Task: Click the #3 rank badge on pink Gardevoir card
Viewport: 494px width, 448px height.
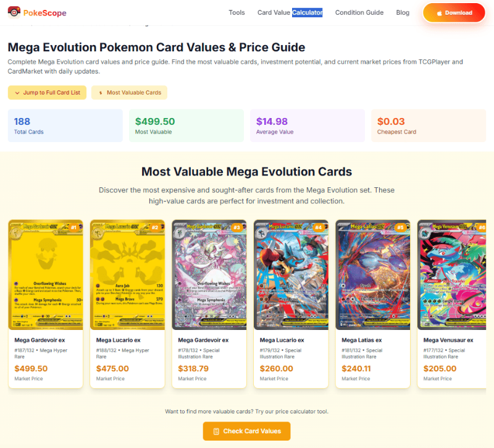Action: [x=237, y=227]
